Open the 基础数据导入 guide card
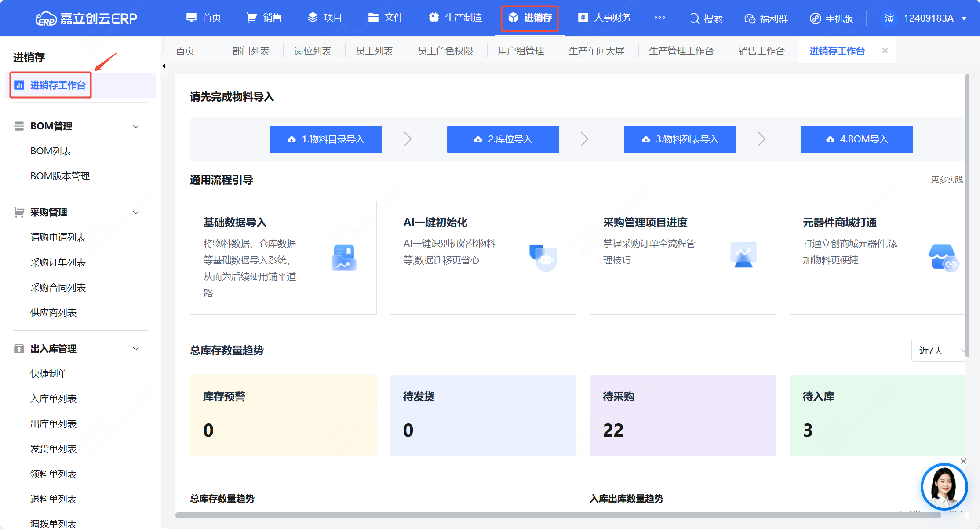This screenshot has height=529, width=980. point(283,258)
